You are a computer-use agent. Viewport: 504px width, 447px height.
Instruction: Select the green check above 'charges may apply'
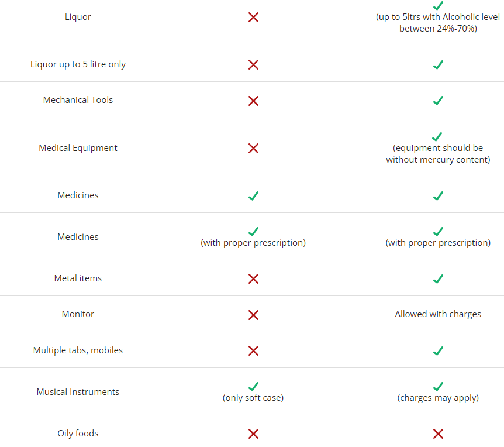coord(438,387)
